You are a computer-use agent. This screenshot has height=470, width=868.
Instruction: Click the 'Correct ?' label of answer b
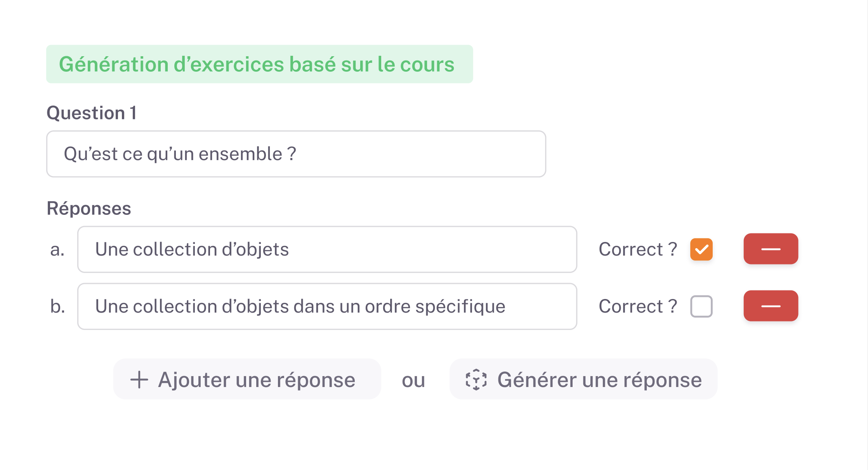(x=637, y=306)
